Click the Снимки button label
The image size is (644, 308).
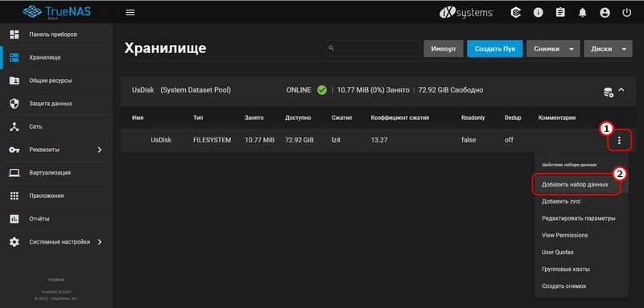[547, 49]
